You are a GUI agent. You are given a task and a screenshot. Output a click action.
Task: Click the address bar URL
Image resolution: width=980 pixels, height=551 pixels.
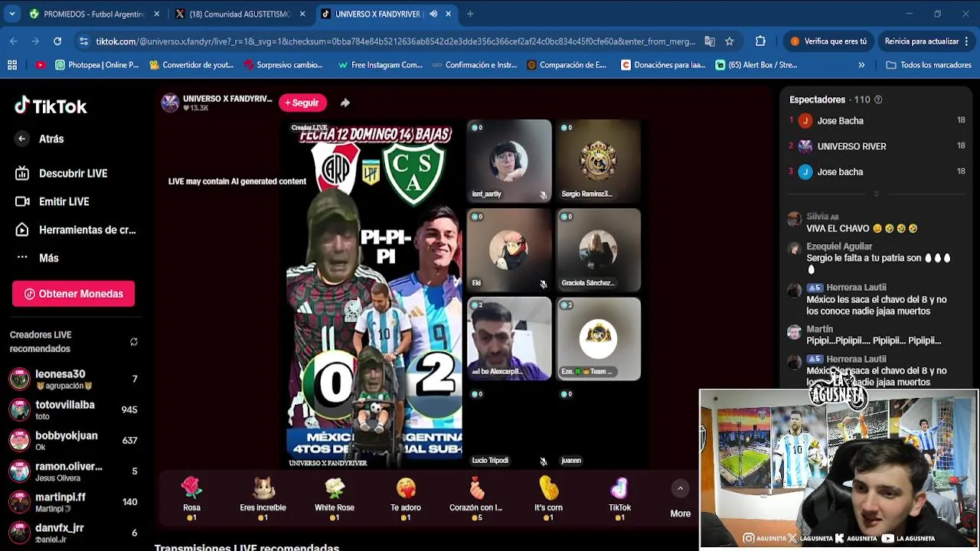pos(395,41)
